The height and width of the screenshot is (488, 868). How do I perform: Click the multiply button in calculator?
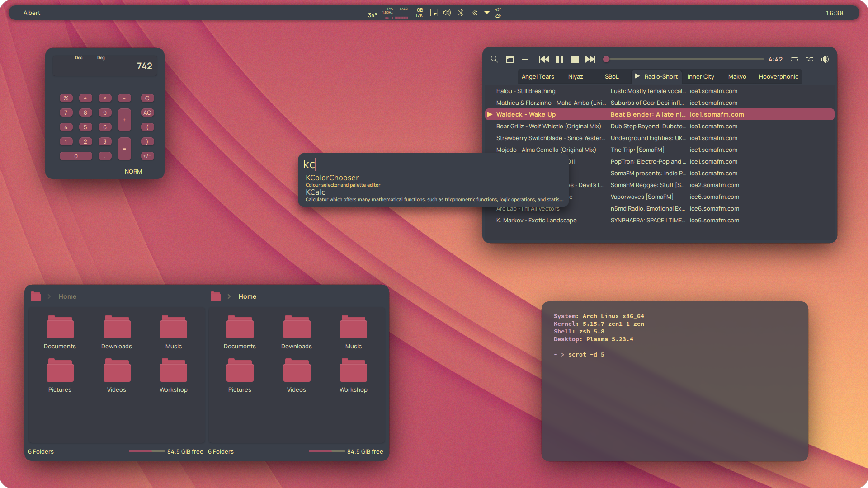click(x=105, y=98)
